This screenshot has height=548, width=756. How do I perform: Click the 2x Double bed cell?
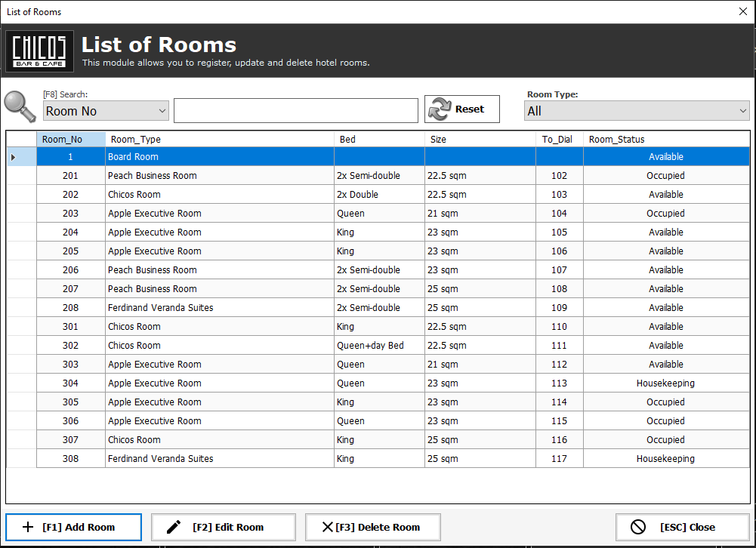tap(379, 194)
